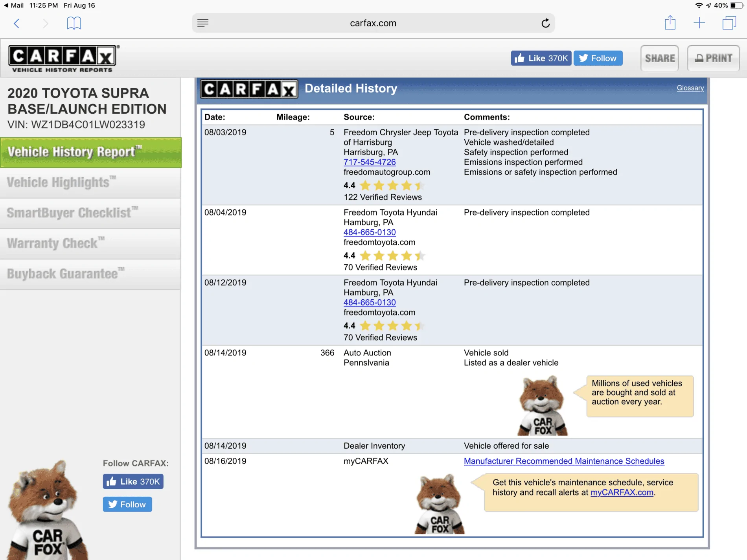Click the SHARE button

pyautogui.click(x=660, y=58)
